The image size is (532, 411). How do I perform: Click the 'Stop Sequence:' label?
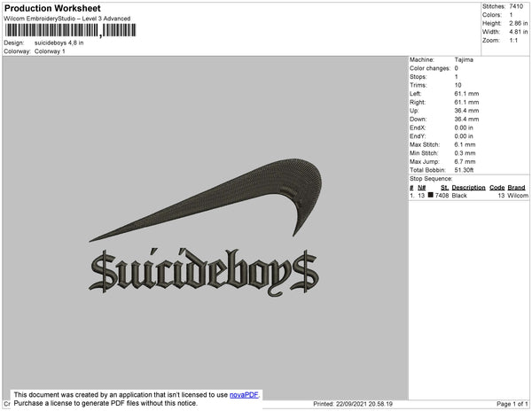click(x=431, y=179)
